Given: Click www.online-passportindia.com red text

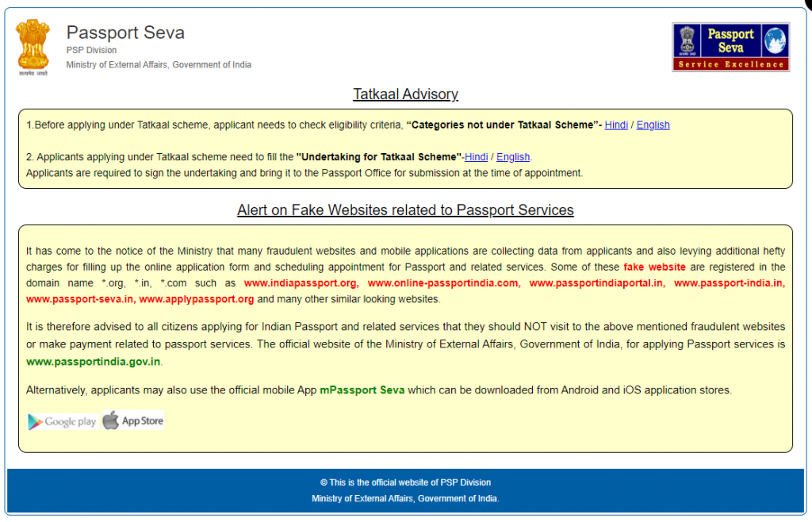Looking at the screenshot, I should tap(444, 283).
